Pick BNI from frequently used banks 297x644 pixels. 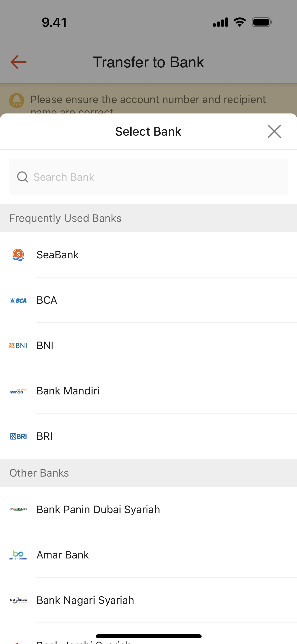(45, 346)
